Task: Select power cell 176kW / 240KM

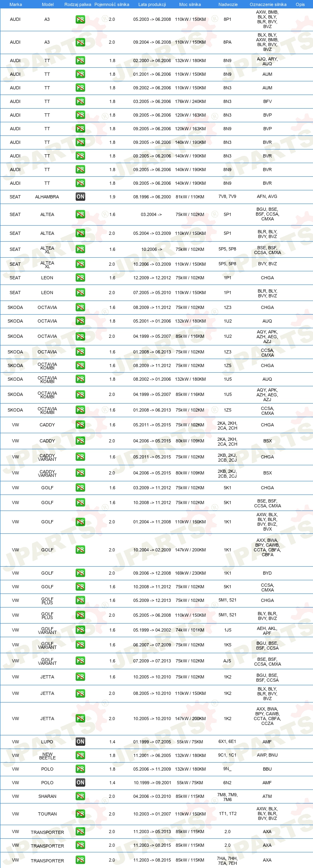Action: pos(190,101)
